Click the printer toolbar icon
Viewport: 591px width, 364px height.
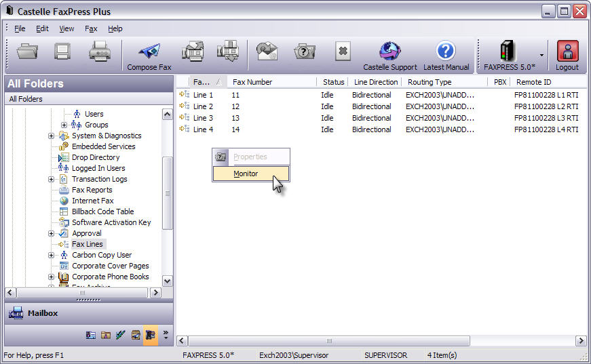coord(100,52)
